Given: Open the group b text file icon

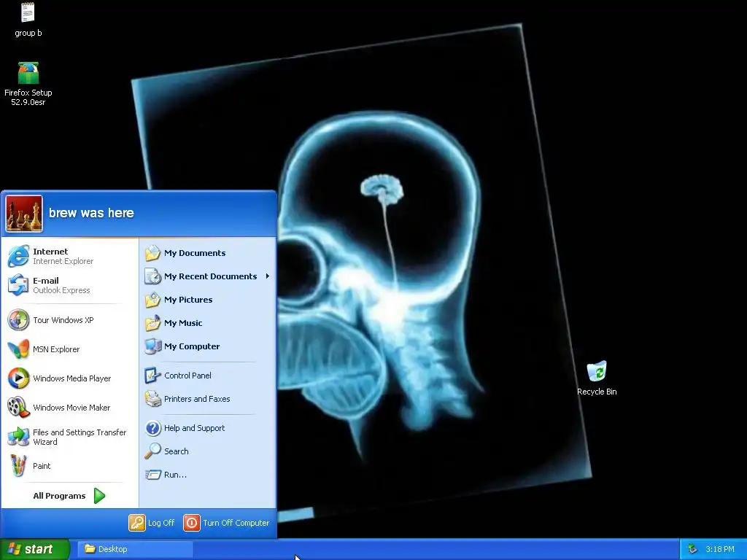Looking at the screenshot, I should [x=28, y=13].
